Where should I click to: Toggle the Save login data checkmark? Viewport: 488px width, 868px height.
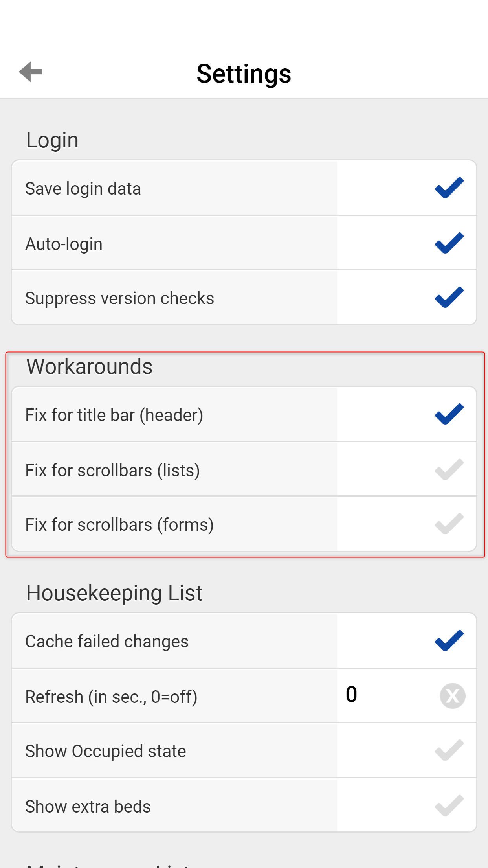(449, 188)
